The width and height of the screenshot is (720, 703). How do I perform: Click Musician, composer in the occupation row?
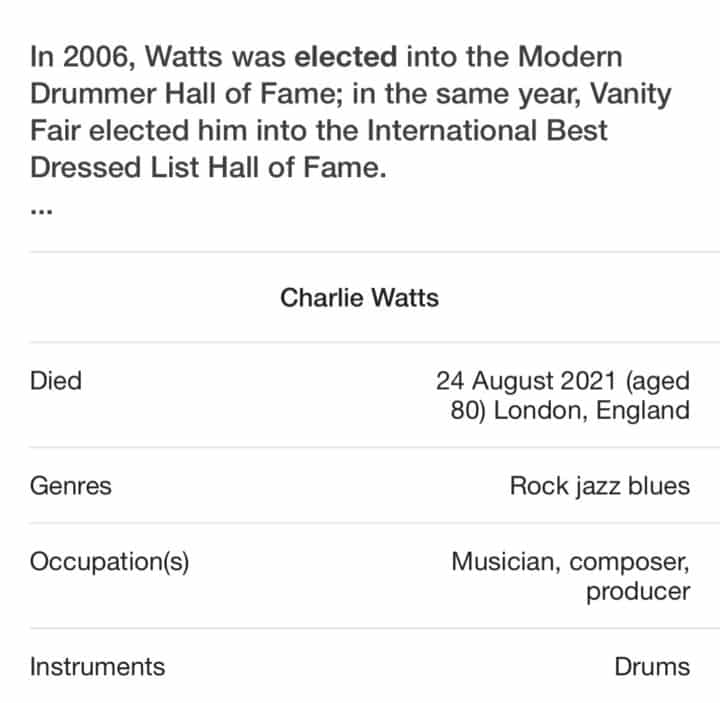(x=570, y=562)
